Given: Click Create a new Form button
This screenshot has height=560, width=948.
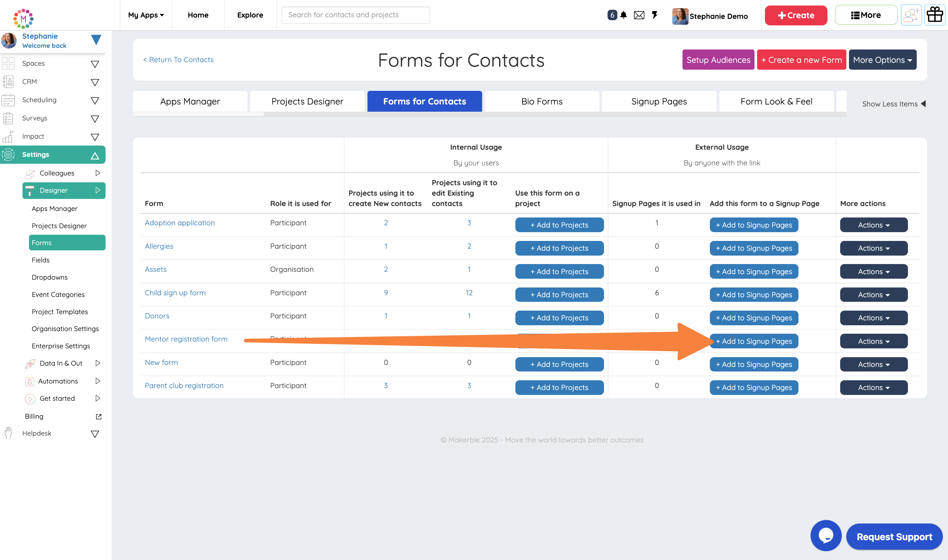Looking at the screenshot, I should pyautogui.click(x=801, y=60).
